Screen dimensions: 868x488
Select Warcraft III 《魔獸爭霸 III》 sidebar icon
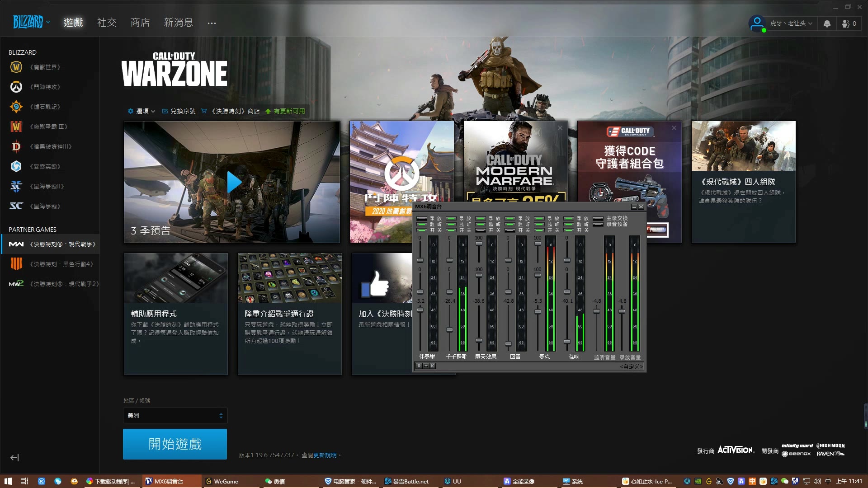[16, 127]
